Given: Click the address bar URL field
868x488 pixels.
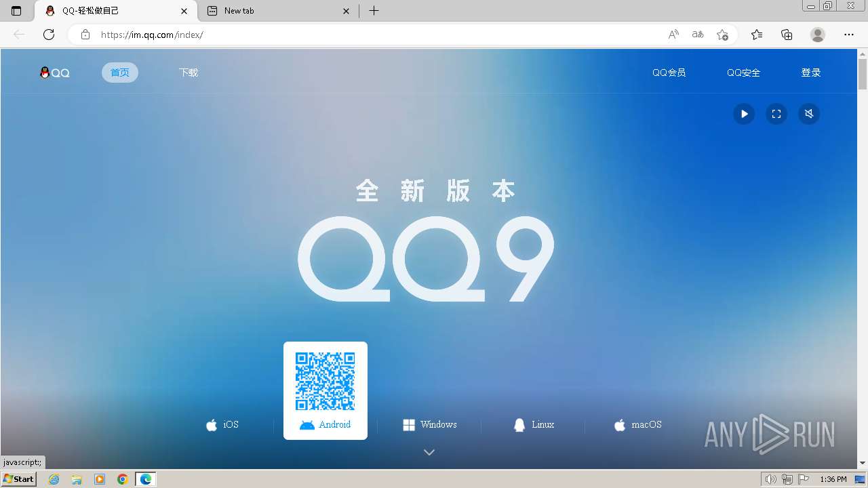Looking at the screenshot, I should pos(380,35).
